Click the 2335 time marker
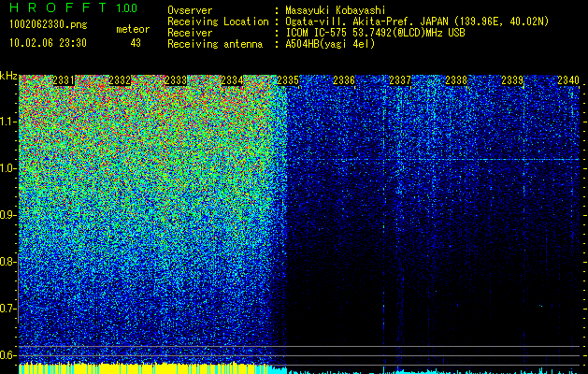588x374 pixels. [288, 80]
